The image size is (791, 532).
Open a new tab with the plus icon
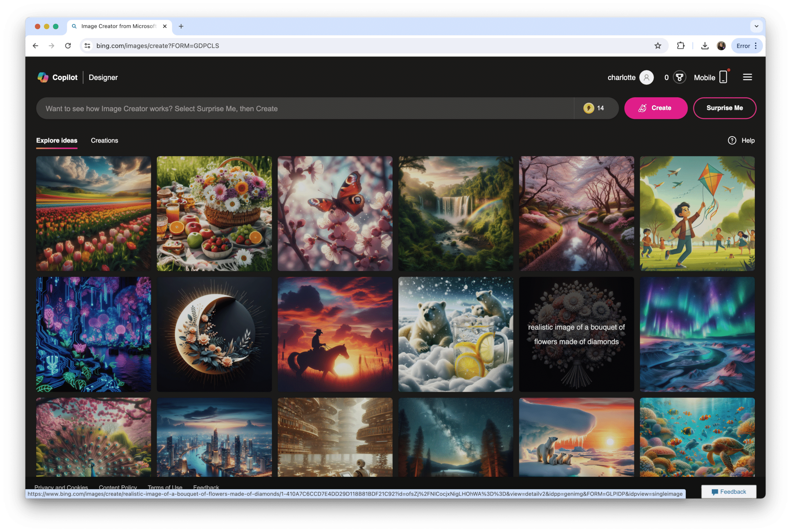(x=181, y=27)
